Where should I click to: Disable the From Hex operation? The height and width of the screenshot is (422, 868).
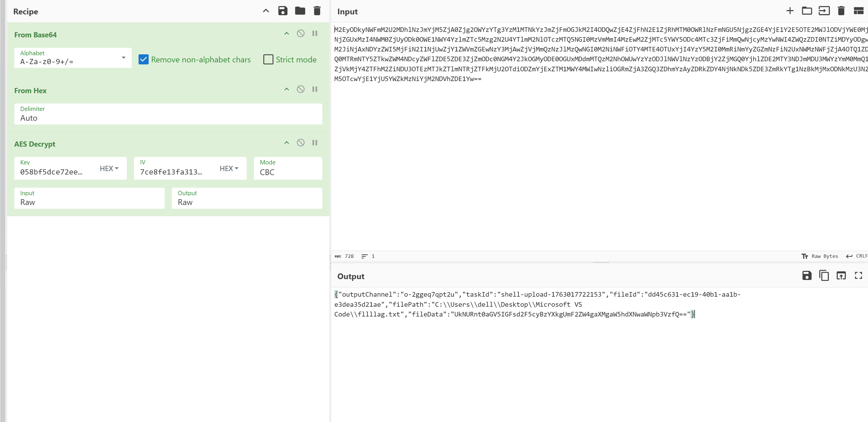tap(300, 89)
